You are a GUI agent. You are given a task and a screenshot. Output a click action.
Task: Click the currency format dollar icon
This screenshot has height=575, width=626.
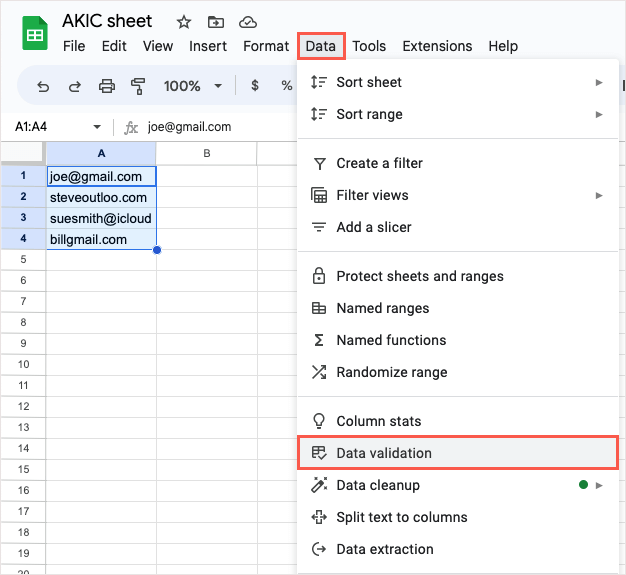(255, 86)
